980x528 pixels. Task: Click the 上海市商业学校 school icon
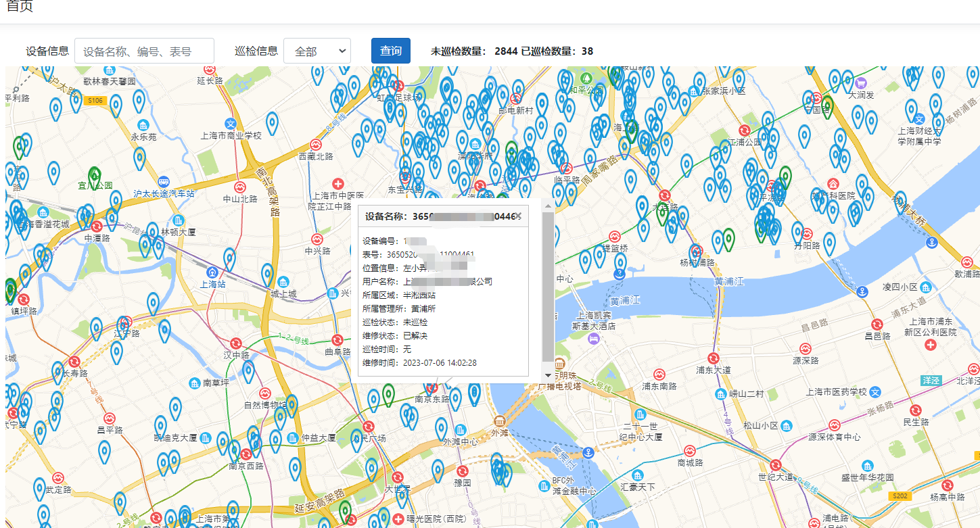point(231,124)
